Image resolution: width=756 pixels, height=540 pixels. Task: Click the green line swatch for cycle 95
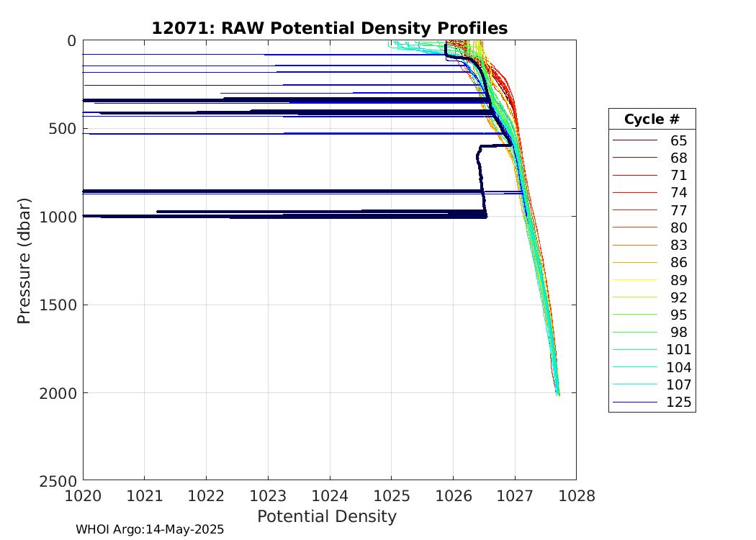click(634, 315)
